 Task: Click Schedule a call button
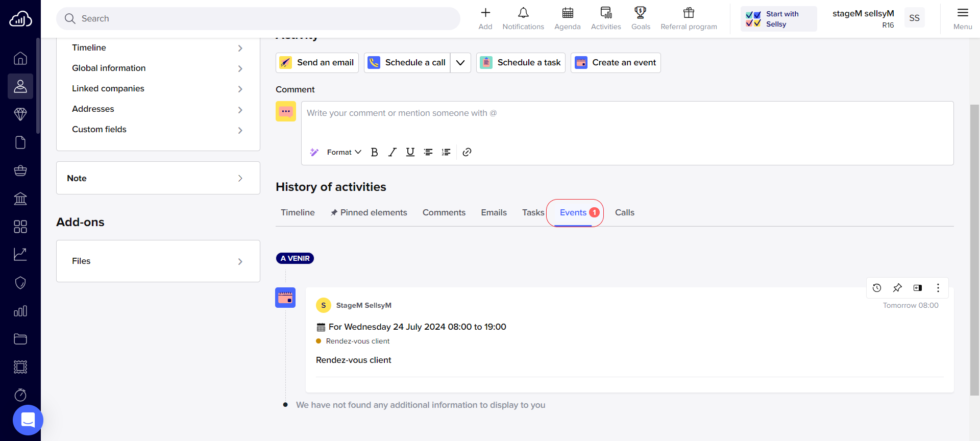click(407, 63)
